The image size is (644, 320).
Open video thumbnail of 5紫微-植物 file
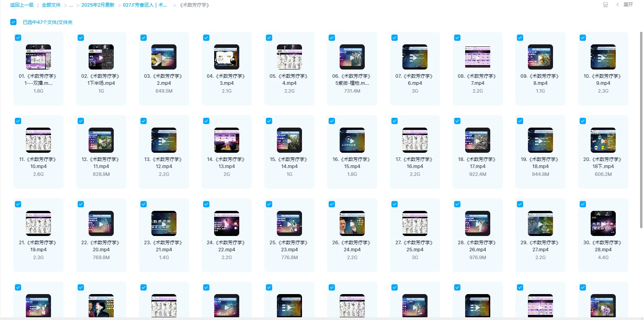click(x=352, y=57)
